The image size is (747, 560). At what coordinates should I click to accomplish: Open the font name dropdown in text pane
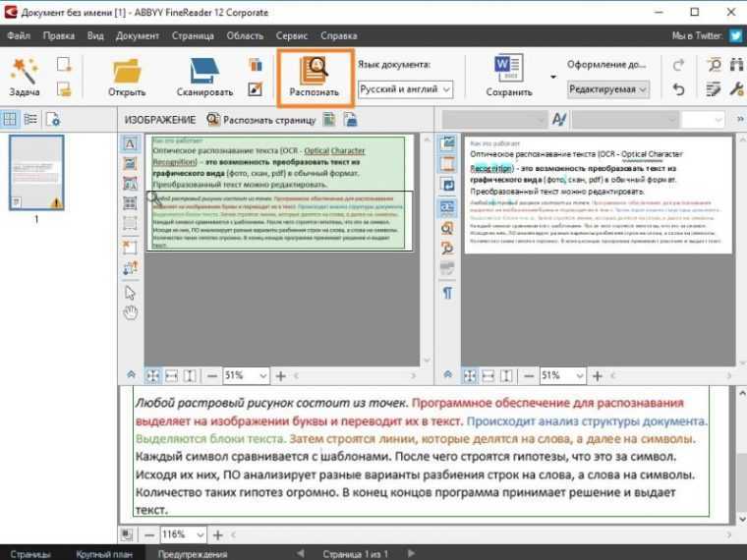(x=494, y=119)
